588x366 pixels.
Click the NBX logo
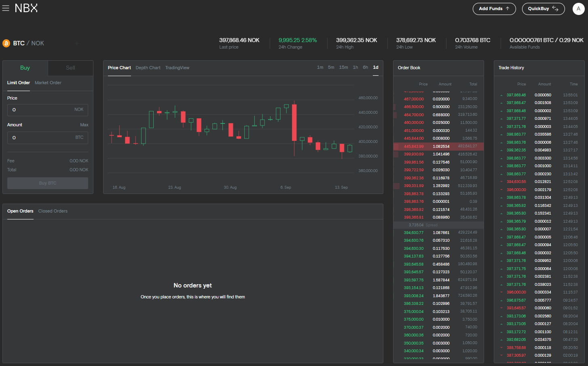point(26,9)
